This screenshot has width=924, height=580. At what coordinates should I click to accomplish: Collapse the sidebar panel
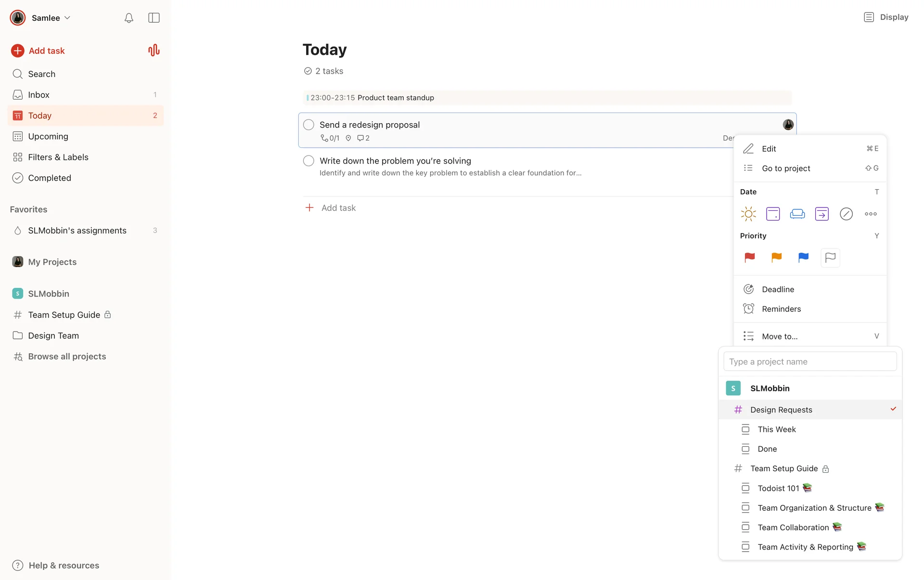(154, 18)
